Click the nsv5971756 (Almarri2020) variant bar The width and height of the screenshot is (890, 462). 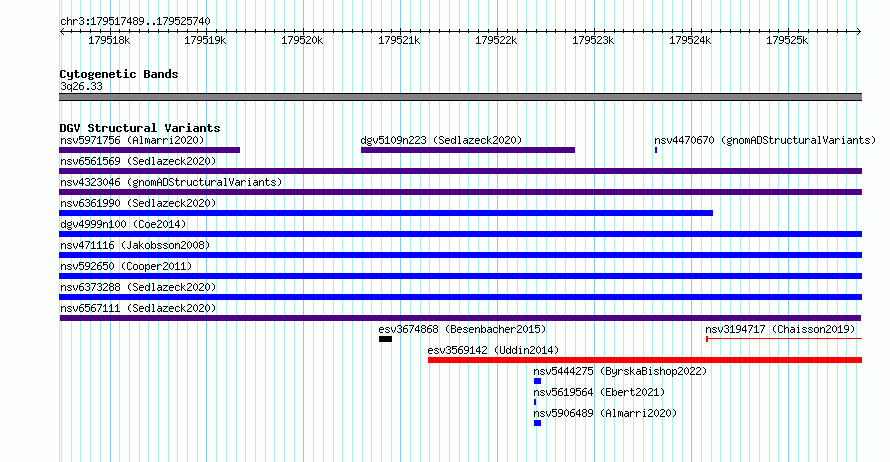tap(149, 150)
